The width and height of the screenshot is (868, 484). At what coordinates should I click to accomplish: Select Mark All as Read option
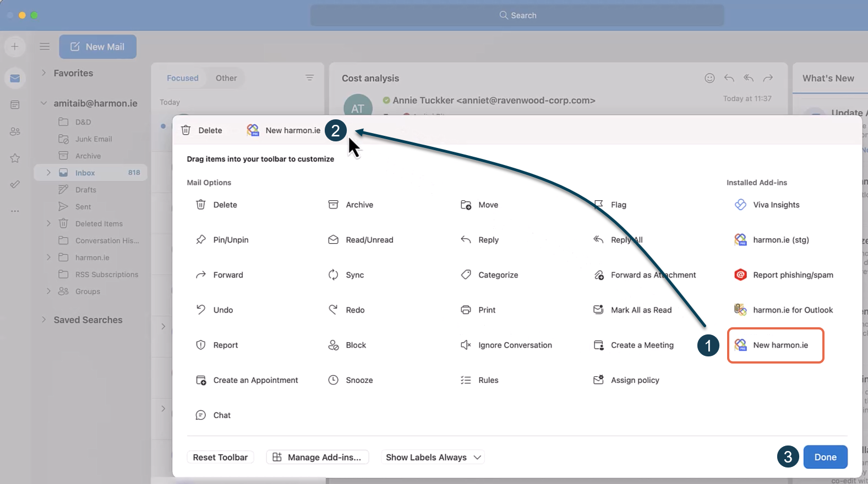[x=632, y=310]
